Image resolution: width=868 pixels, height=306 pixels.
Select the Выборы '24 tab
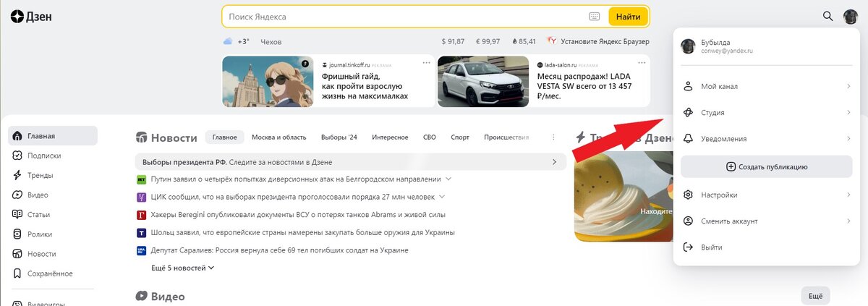coord(339,137)
